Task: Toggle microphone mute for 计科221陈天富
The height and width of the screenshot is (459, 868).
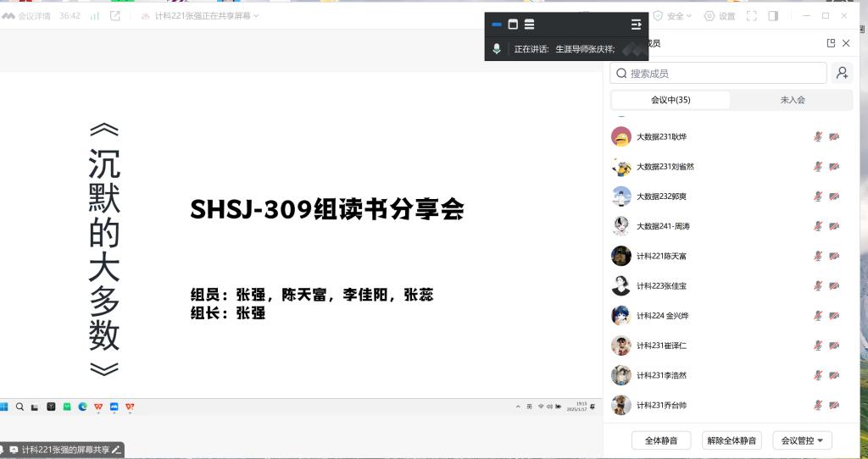Action: [818, 256]
